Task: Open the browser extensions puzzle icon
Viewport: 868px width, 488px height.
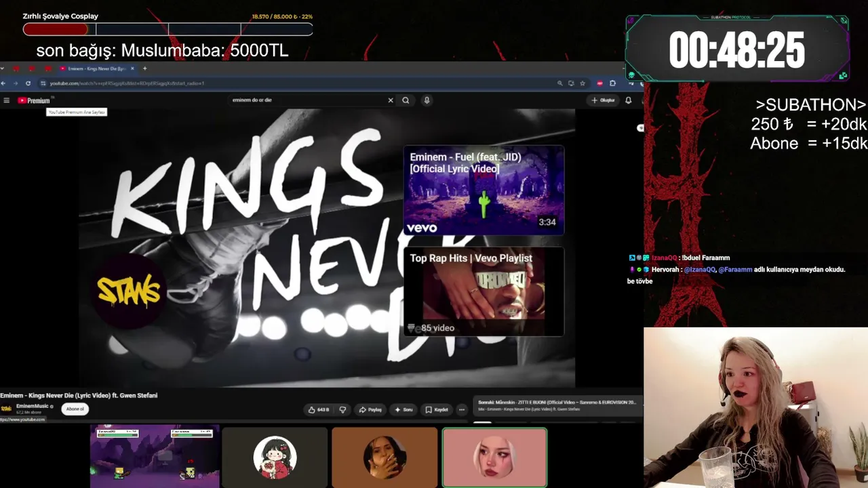Action: (x=612, y=83)
